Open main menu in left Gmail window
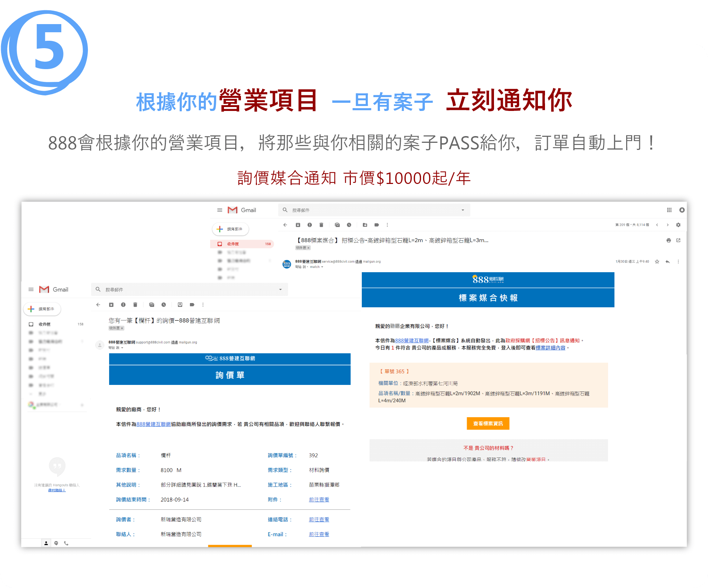Image resolution: width=708 pixels, height=588 pixels. [31, 290]
